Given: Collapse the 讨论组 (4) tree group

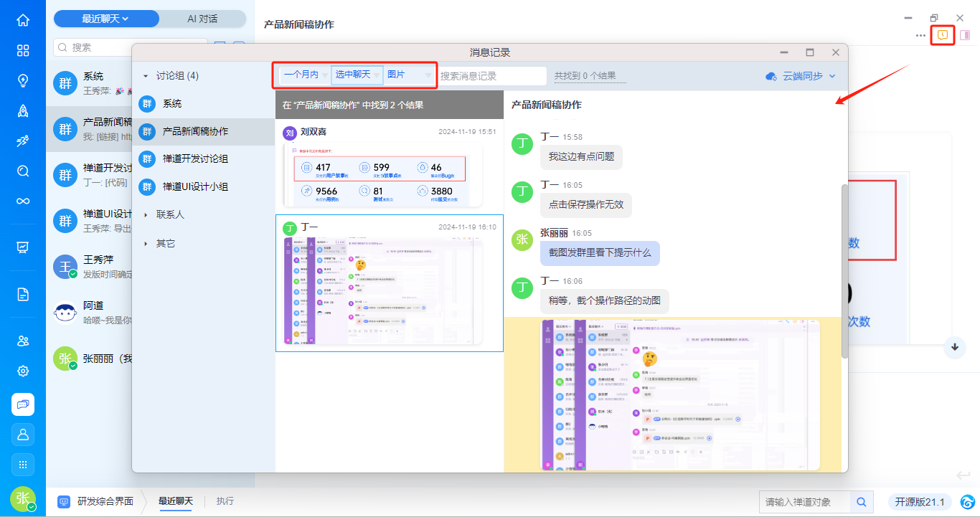Looking at the screenshot, I should tap(146, 76).
